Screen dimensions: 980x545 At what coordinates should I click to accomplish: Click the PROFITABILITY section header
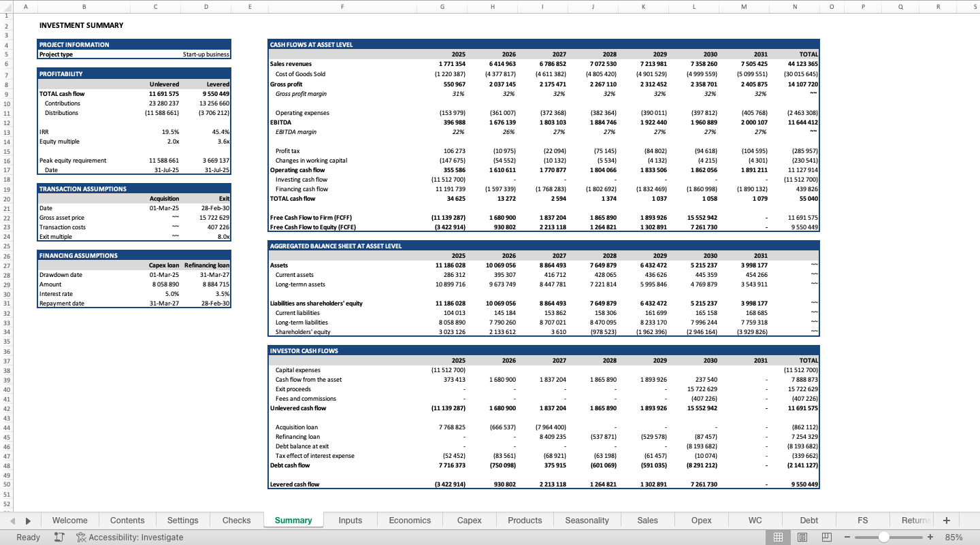[134, 73]
